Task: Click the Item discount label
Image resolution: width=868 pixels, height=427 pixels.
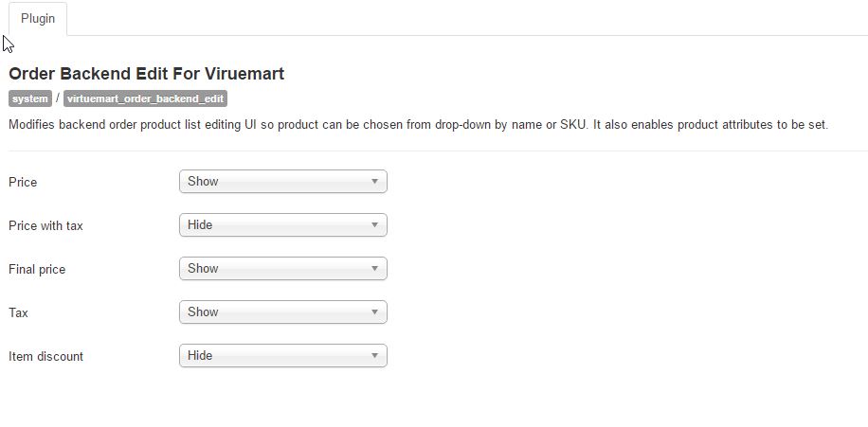Action: point(45,357)
